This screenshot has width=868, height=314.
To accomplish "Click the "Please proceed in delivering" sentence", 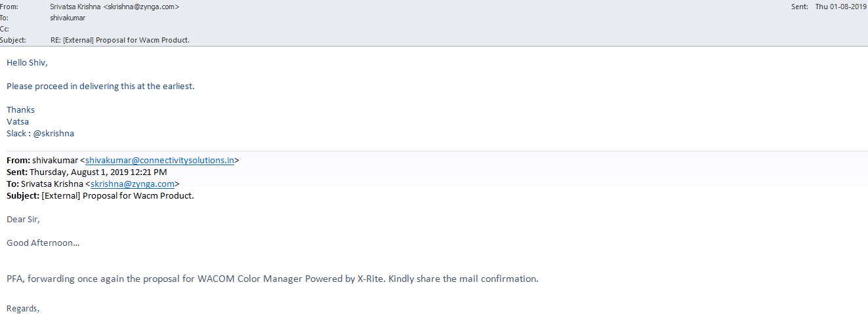I will point(100,87).
